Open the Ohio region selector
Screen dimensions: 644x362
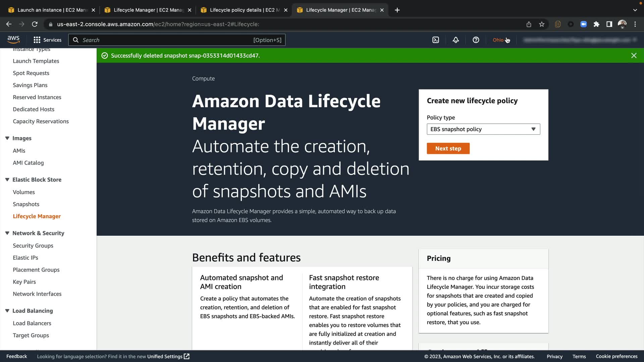pyautogui.click(x=498, y=40)
